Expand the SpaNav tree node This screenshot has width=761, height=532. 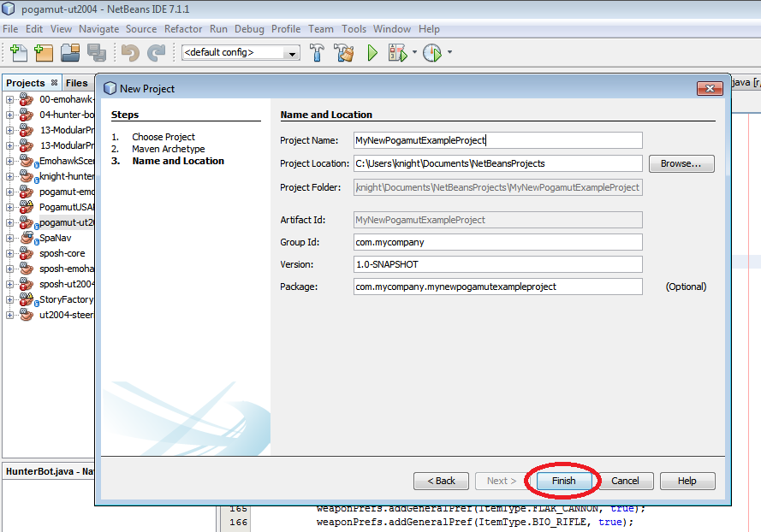click(x=9, y=238)
